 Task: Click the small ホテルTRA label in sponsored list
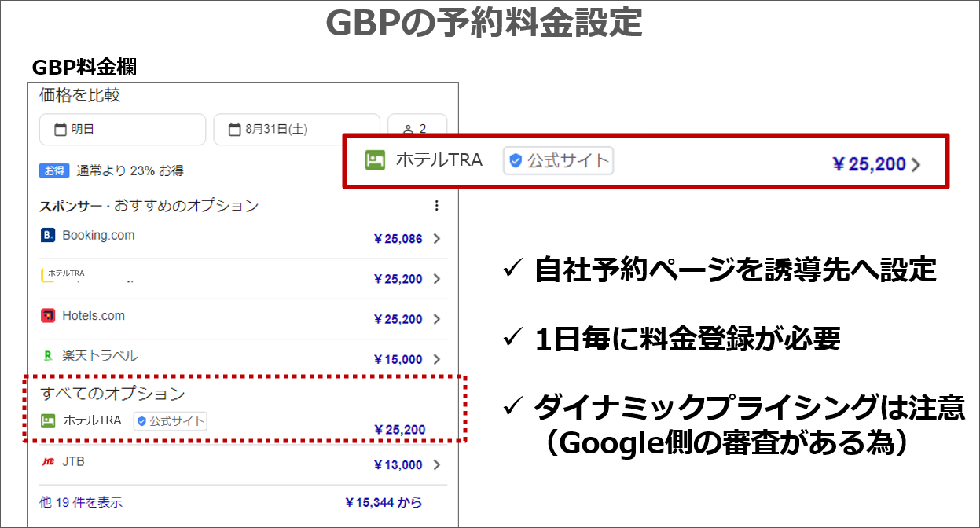66,273
